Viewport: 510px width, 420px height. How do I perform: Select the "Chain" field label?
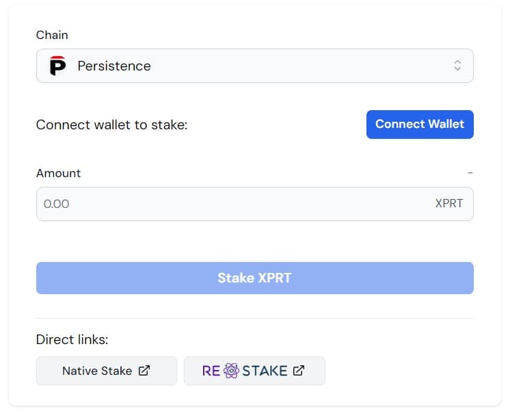pos(52,35)
